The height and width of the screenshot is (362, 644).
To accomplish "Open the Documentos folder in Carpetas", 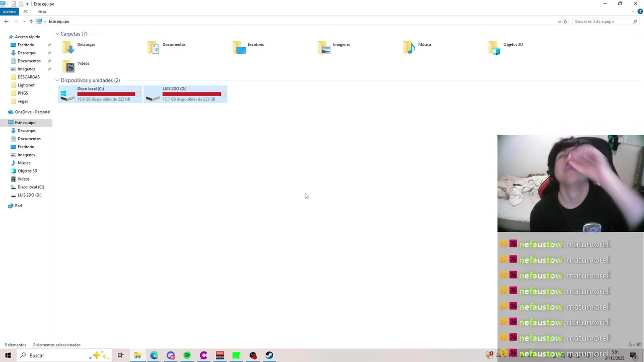I will click(167, 47).
